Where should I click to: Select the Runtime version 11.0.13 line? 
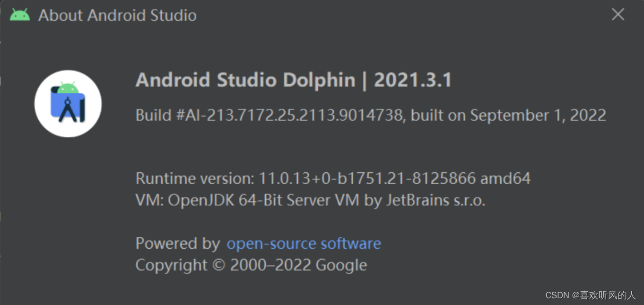[333, 178]
